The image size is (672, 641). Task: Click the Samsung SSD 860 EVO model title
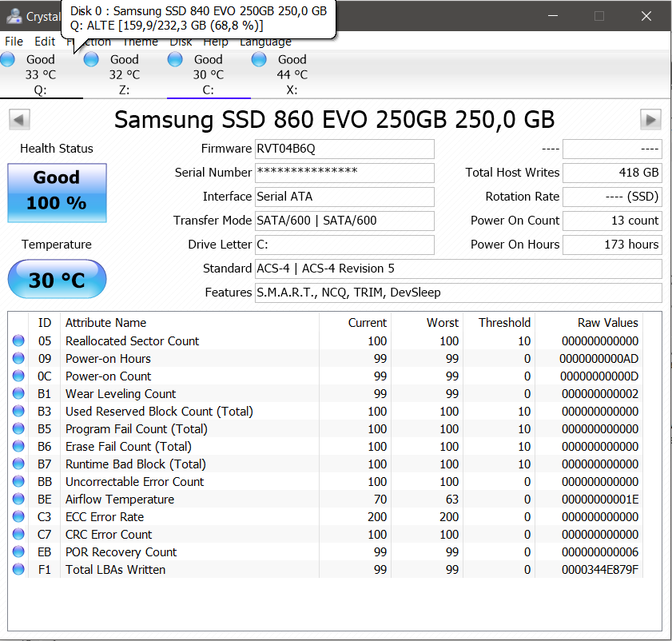tap(334, 120)
